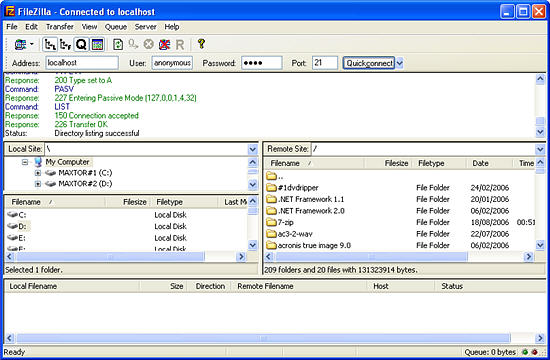This screenshot has width=550, height=360.
Task: Sort remote list by Filesize column
Action: click(x=388, y=164)
